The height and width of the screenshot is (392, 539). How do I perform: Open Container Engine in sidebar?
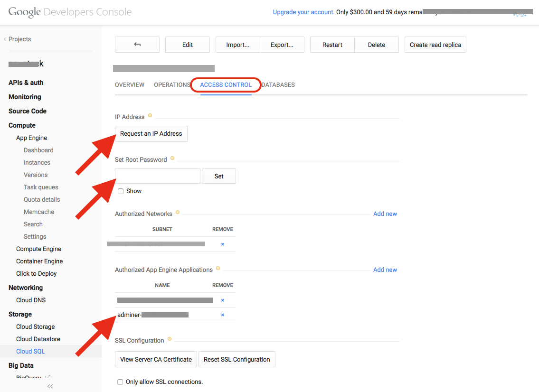(x=39, y=261)
